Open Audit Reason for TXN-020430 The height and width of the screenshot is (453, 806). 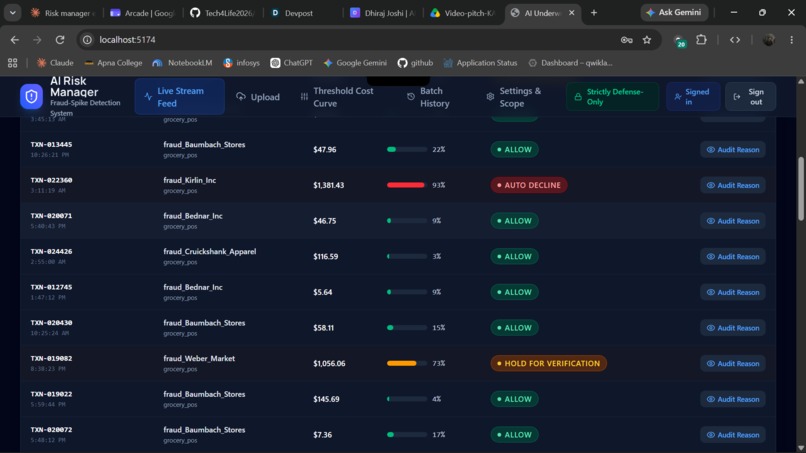click(732, 328)
